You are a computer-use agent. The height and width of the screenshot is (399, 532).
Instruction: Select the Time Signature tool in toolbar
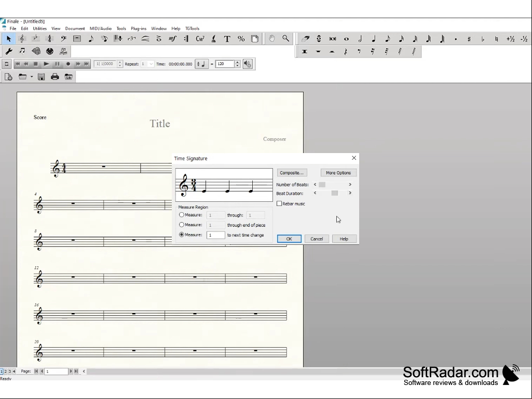[x=49, y=39]
